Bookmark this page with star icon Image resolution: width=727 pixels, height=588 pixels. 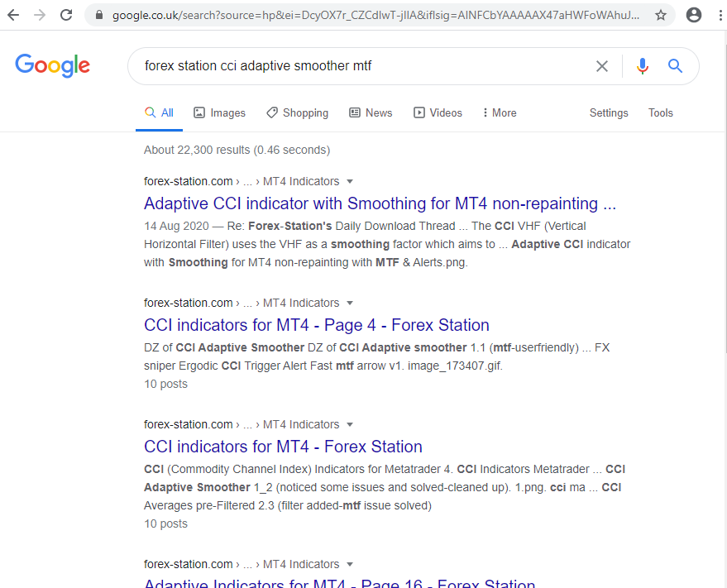(x=661, y=15)
